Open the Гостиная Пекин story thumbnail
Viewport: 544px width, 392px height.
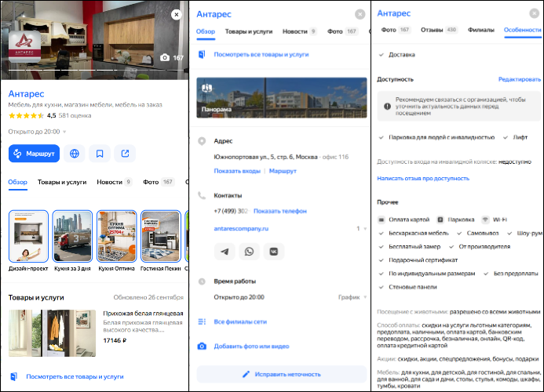click(x=161, y=236)
